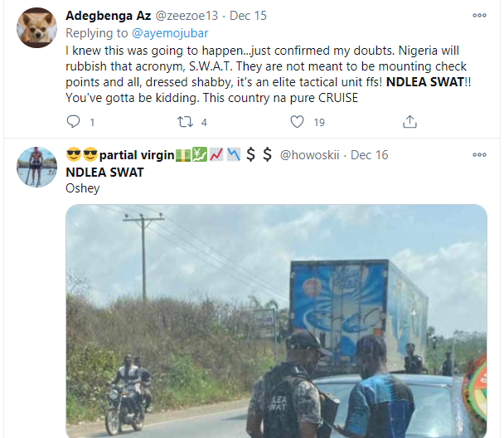This screenshot has height=438, width=504.
Task: Click the reply count of 1
Action: [x=93, y=122]
